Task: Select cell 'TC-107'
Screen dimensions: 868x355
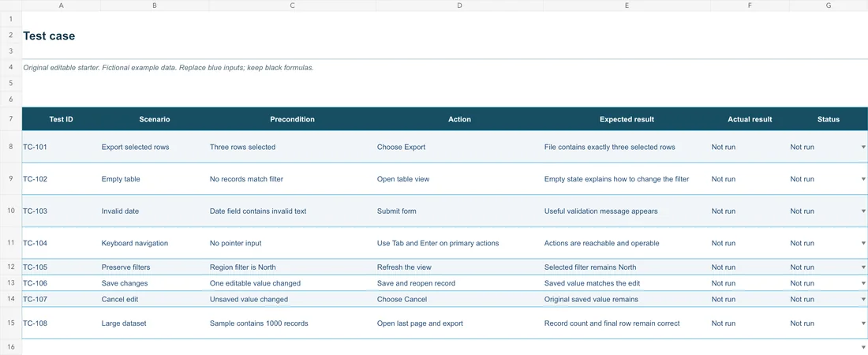Action: (x=61, y=299)
